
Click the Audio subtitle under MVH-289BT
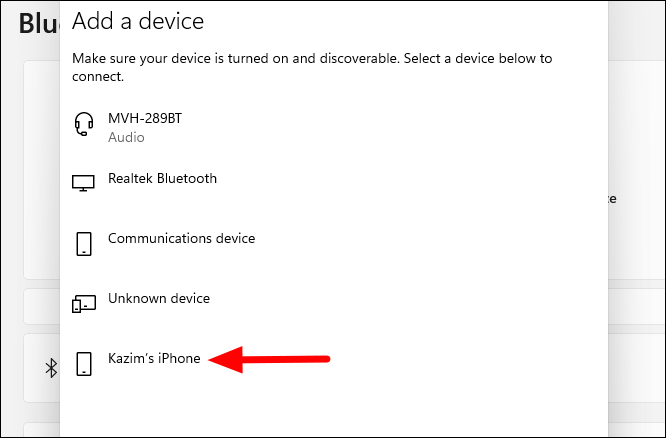point(126,137)
